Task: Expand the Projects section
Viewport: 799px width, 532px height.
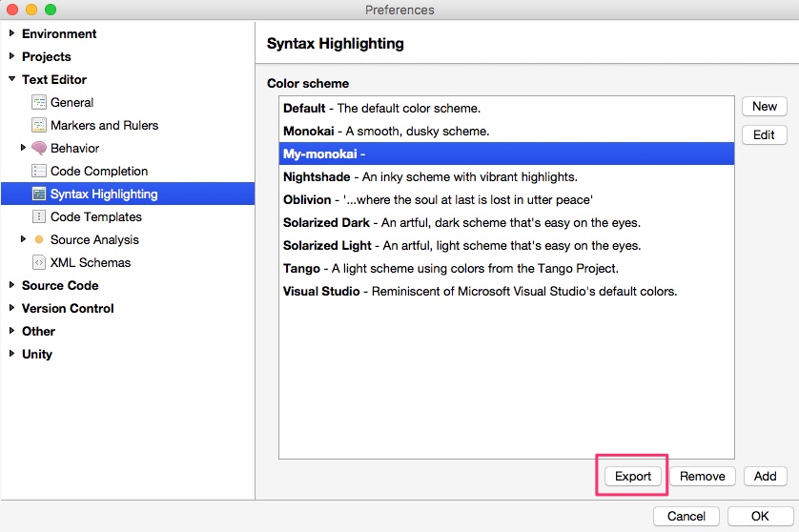Action: [11, 56]
